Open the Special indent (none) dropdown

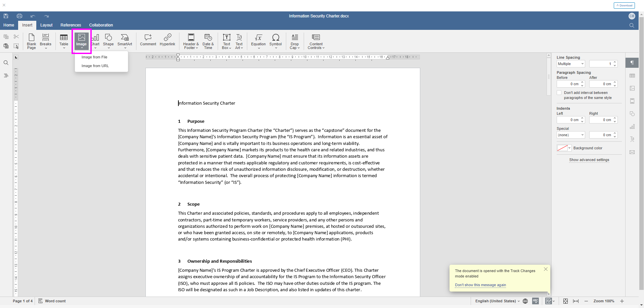[571, 135]
